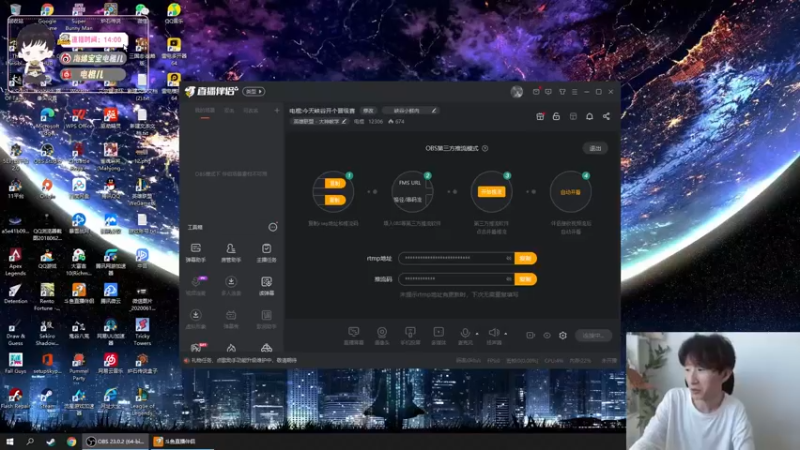Open the room manager assistant tool
800x450 pixels.
[x=231, y=253]
